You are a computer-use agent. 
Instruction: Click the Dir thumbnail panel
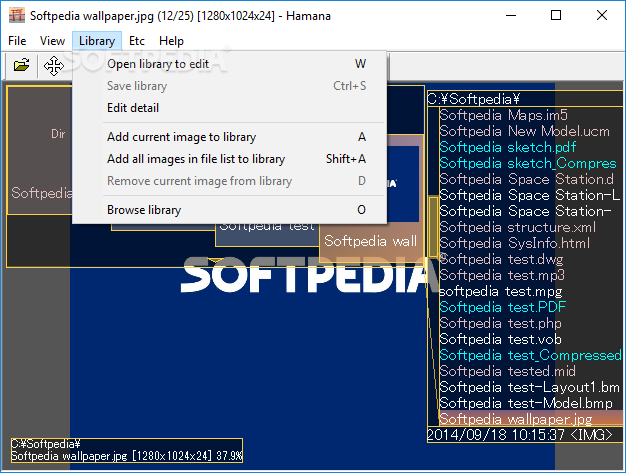(40, 150)
